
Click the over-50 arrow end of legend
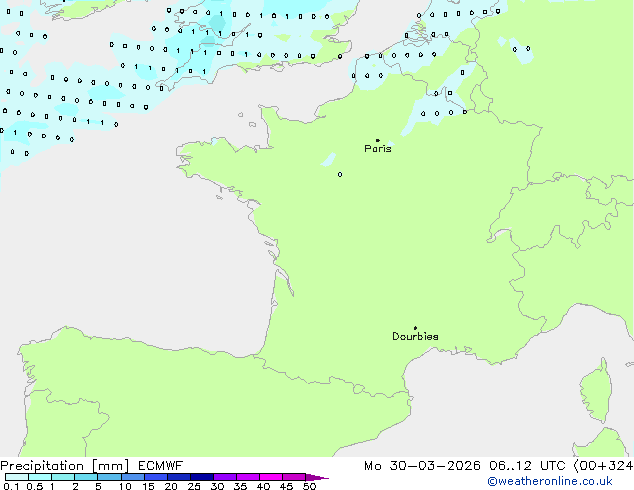(x=317, y=477)
